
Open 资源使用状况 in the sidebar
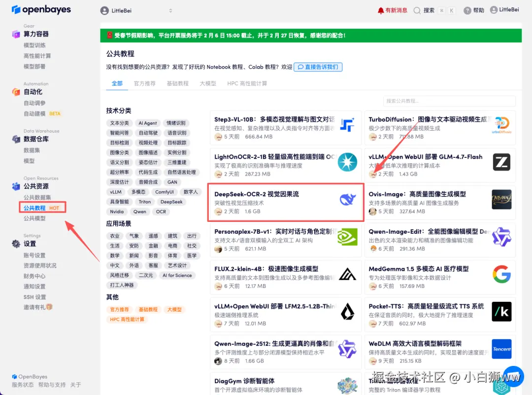(x=40, y=266)
